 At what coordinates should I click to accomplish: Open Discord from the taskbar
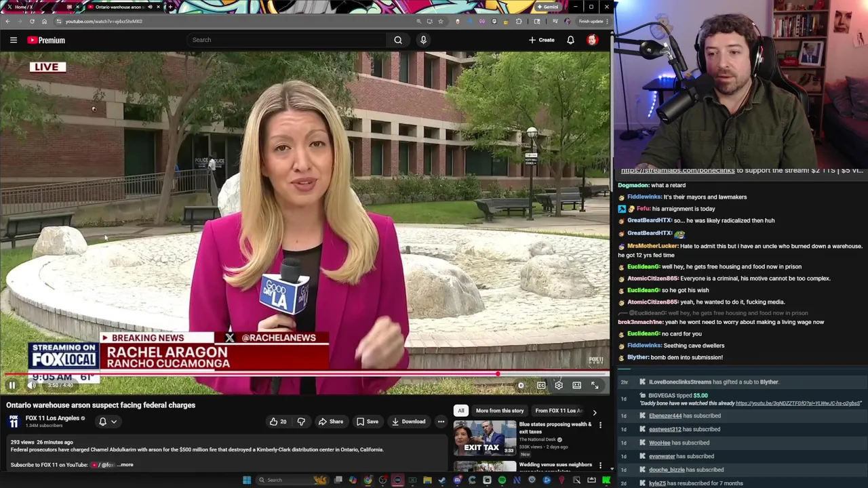pyautogui.click(x=457, y=480)
